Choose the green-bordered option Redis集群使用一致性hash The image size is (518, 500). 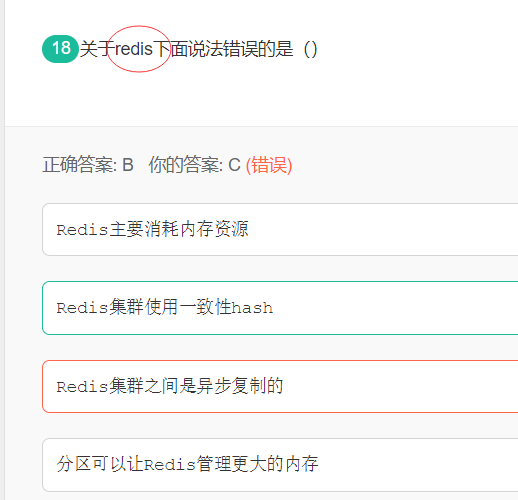(x=280, y=308)
